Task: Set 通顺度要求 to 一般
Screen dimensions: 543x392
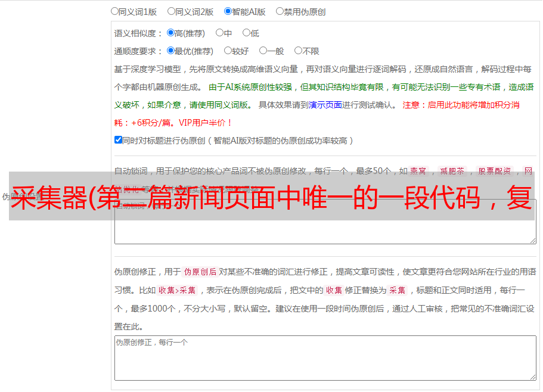Action: pyautogui.click(x=263, y=51)
